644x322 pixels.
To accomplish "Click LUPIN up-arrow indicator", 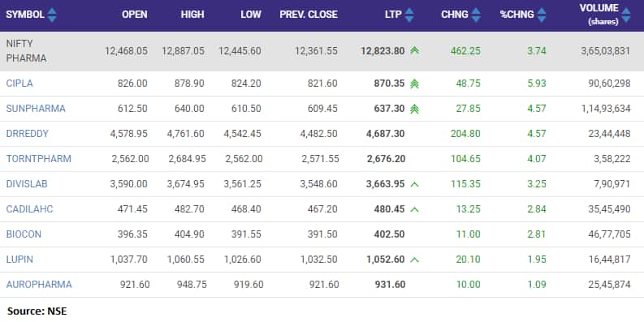I will tap(414, 260).
